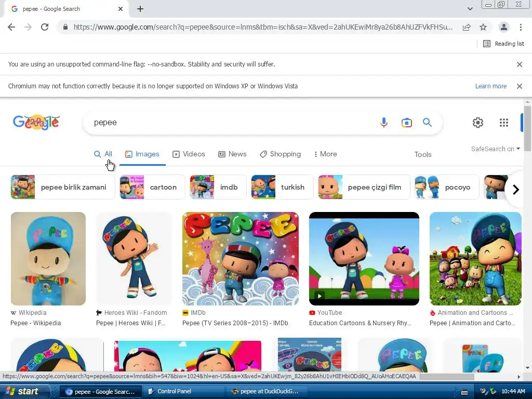
Task: Open the Reading list panel
Action: click(503, 44)
